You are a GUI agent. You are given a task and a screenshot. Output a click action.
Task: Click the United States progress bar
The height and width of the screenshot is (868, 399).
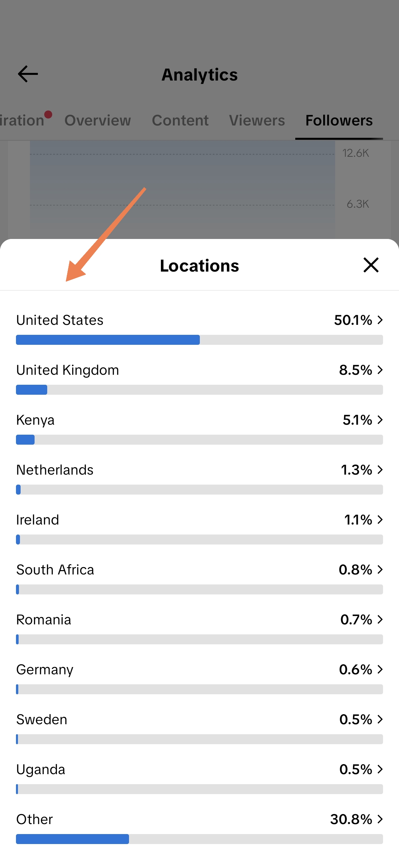coord(199,340)
